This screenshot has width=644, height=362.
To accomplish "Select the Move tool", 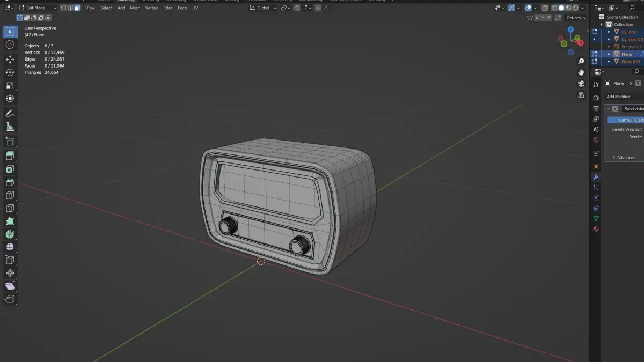I will click(10, 59).
